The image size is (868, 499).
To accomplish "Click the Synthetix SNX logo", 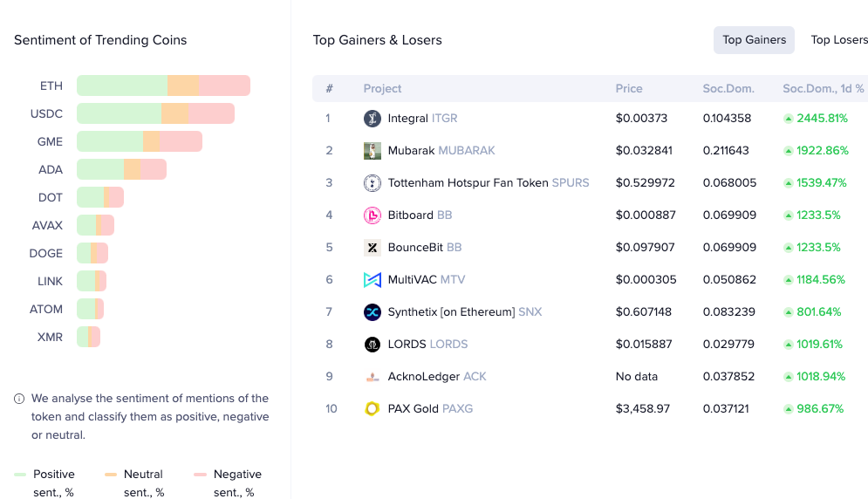I will tap(372, 311).
